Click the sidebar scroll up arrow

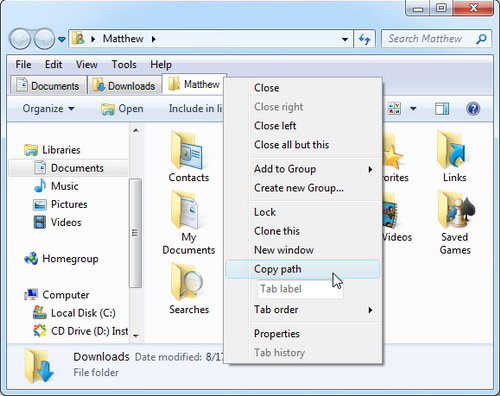136,130
